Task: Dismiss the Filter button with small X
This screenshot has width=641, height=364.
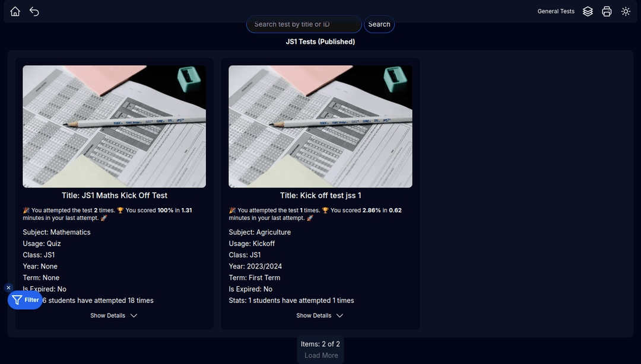Action: tap(8, 288)
